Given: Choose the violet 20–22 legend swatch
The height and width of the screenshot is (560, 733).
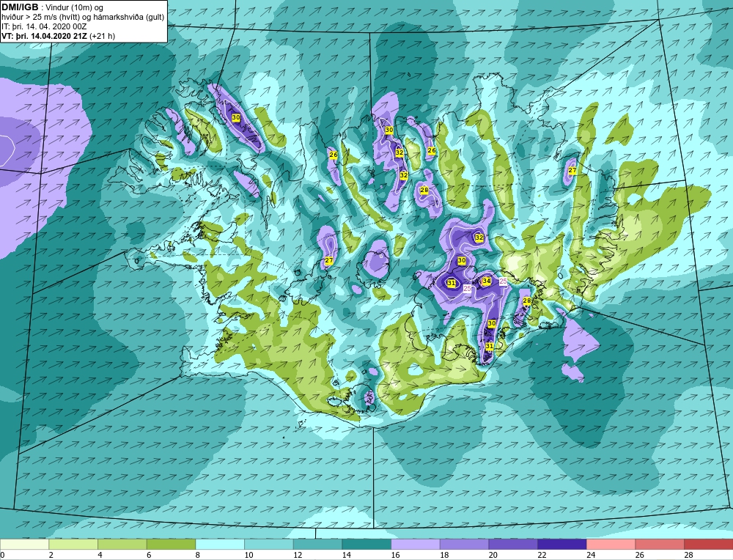Looking at the screenshot, I should click(x=513, y=544).
